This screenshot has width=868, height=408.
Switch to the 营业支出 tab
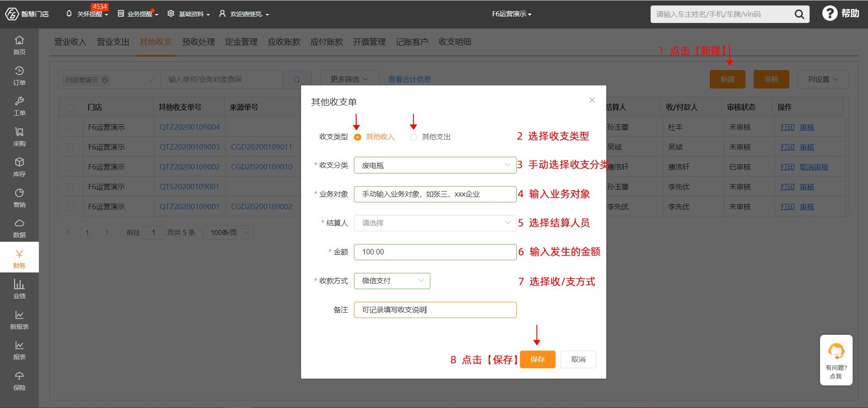click(113, 42)
